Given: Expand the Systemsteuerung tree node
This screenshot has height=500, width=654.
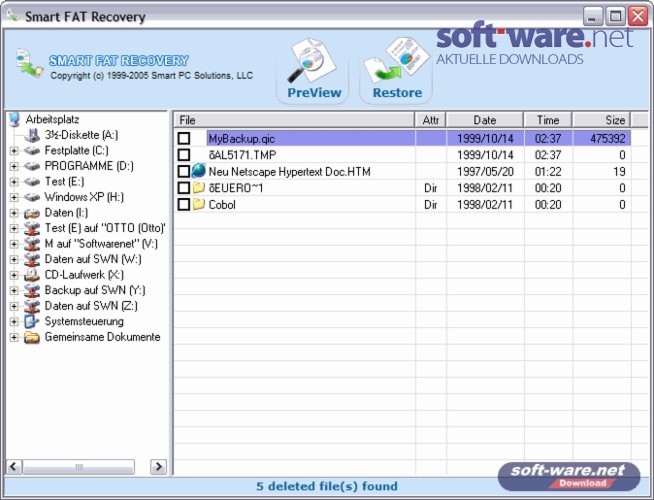Looking at the screenshot, I should pos(14,322).
